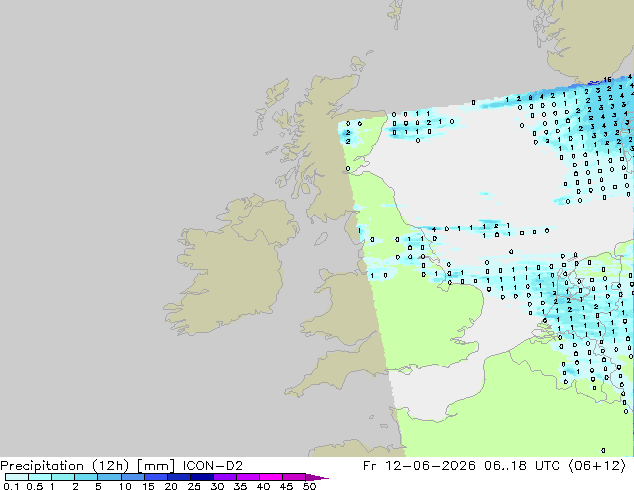Click the 16 precipitation value near Norway
This screenshot has width=634, height=490.
pyautogui.click(x=607, y=80)
